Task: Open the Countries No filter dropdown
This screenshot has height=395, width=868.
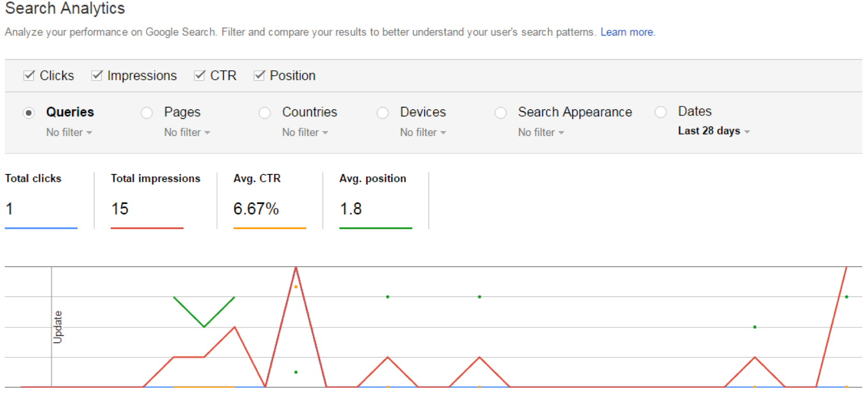Action: pyautogui.click(x=305, y=133)
